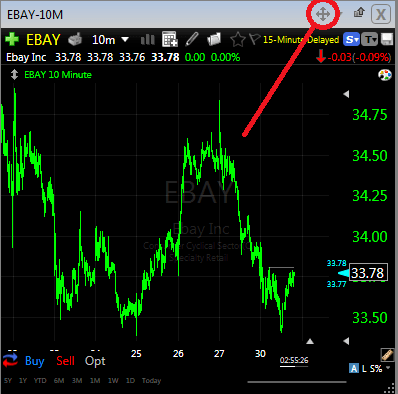Select the 1Y time range
Viewport: 398px width, 394px height.
23,381
